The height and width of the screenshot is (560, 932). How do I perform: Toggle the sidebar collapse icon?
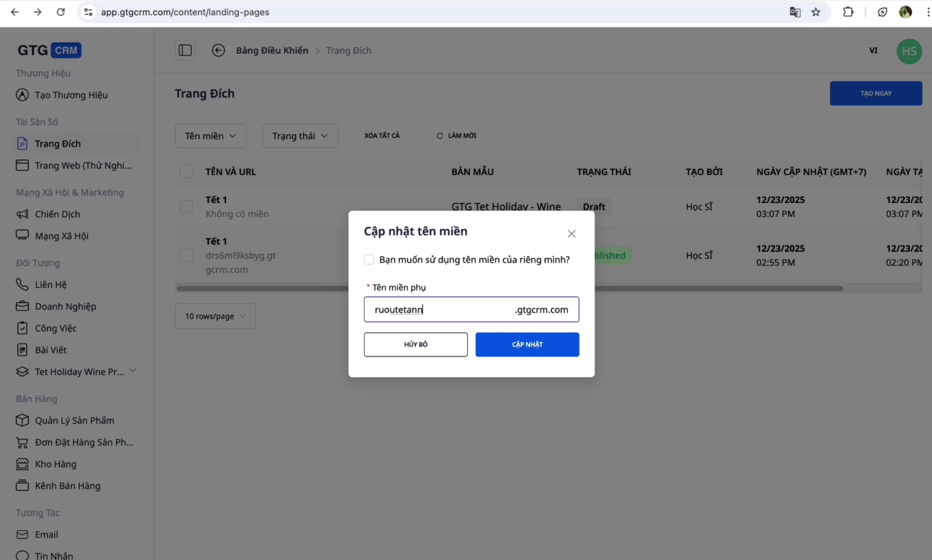pos(185,50)
